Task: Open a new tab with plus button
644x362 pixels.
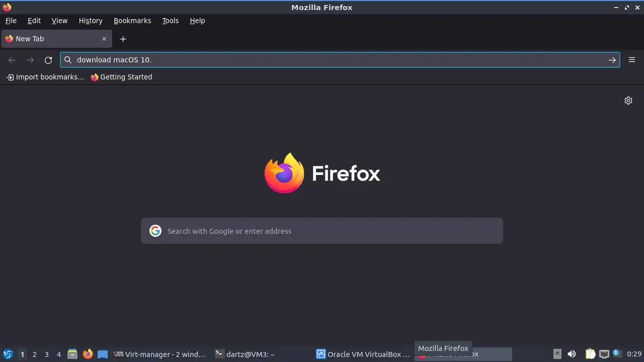Action: (x=123, y=39)
